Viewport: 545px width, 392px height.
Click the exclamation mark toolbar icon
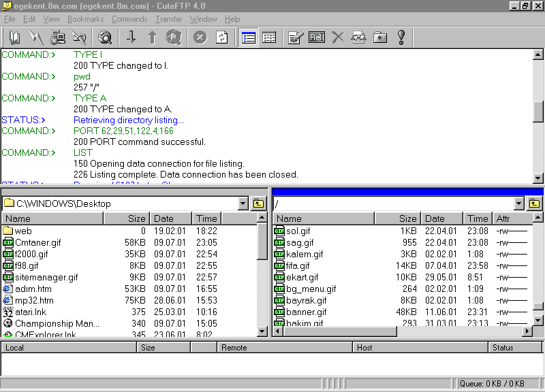(401, 37)
